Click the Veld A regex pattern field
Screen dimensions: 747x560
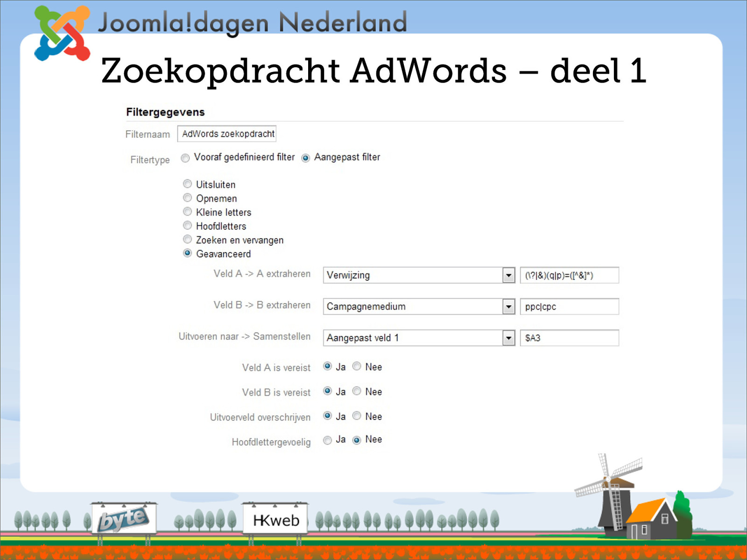[570, 275]
